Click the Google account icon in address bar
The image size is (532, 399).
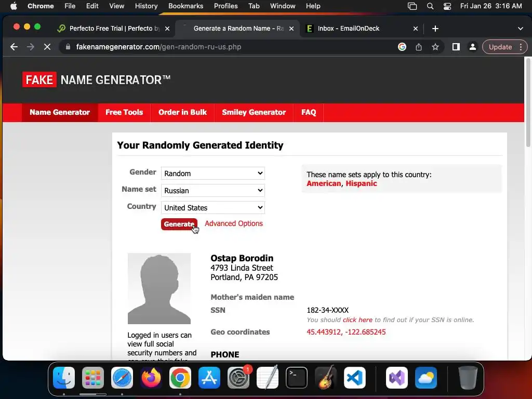(402, 47)
